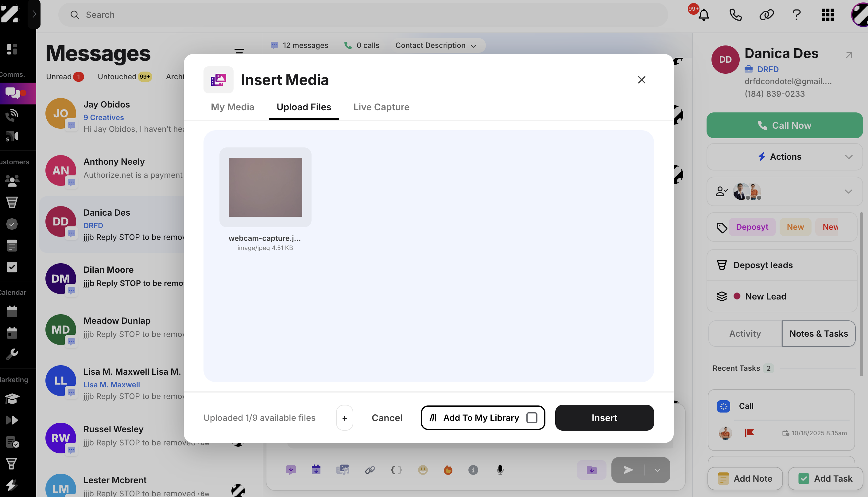This screenshot has width=868, height=497.
Task: Click the Deposyt tag
Action: [752, 227]
